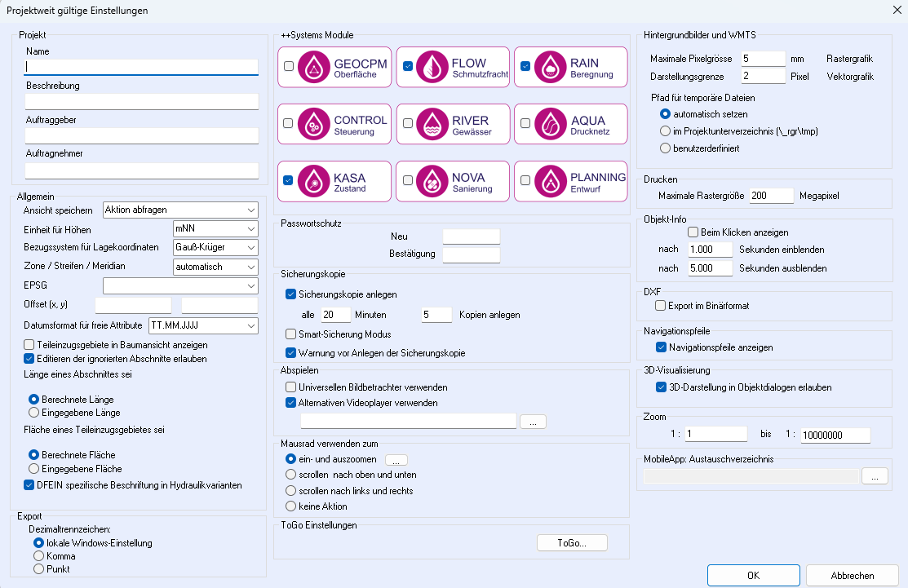Choose Komma as Dezimaltrennzeichen

pos(38,556)
